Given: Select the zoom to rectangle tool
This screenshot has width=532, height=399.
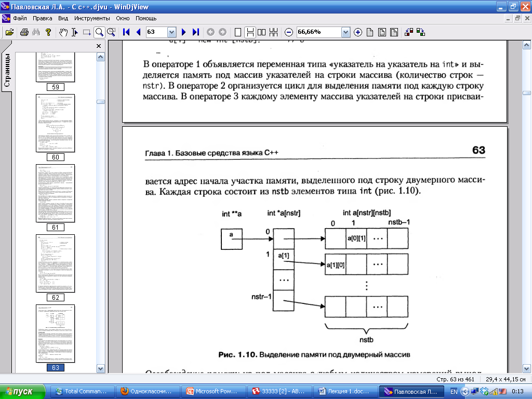Looking at the screenshot, I should 111,32.
